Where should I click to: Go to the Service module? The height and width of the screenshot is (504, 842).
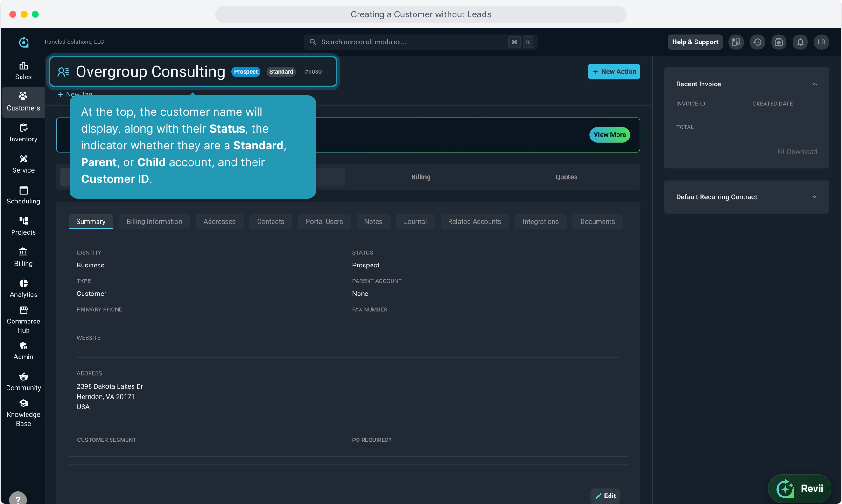(23, 164)
